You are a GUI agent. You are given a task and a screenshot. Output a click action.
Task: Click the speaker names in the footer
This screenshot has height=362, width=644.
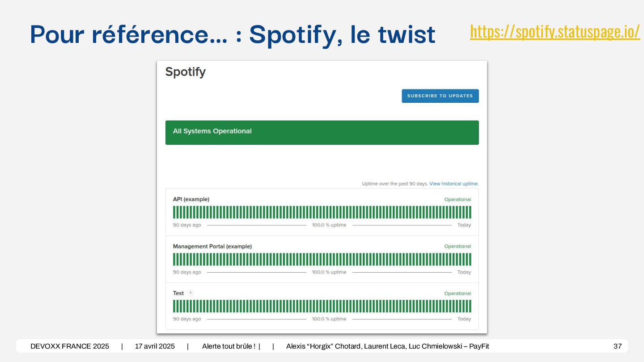click(x=387, y=346)
